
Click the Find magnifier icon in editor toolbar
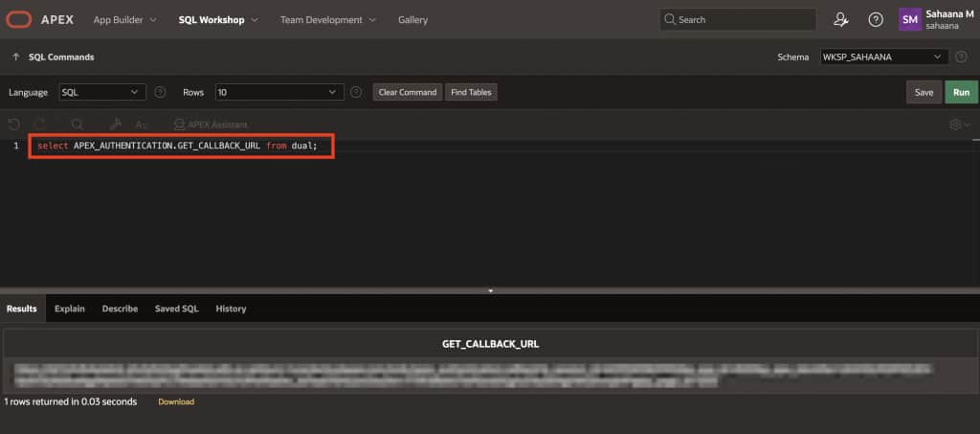pos(77,125)
